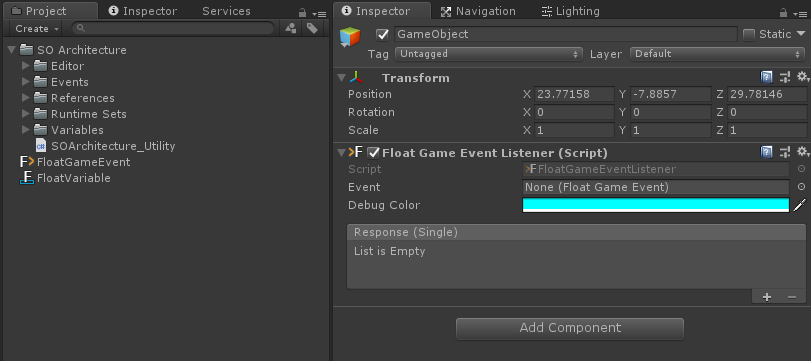Open Float Game Event Listener preset selector
811x361 pixels.
point(785,152)
